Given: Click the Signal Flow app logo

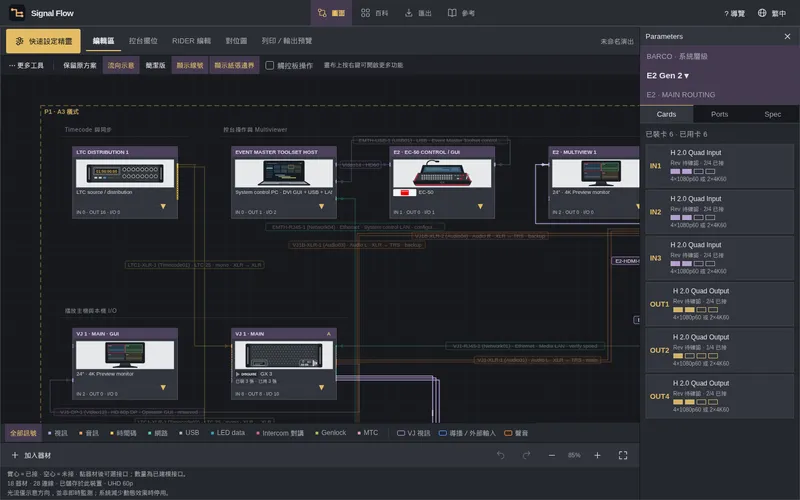Looking at the screenshot, I should tap(17, 13).
